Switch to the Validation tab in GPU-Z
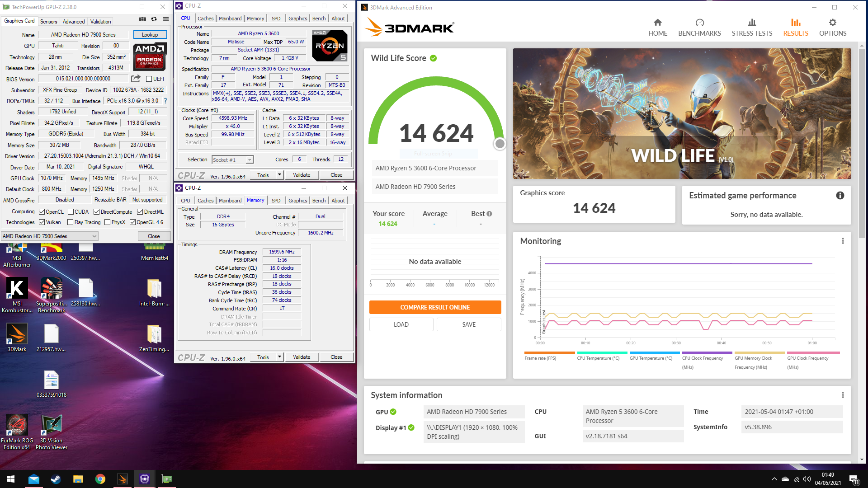Screen dimensions: 868x488 tap(100, 21)
